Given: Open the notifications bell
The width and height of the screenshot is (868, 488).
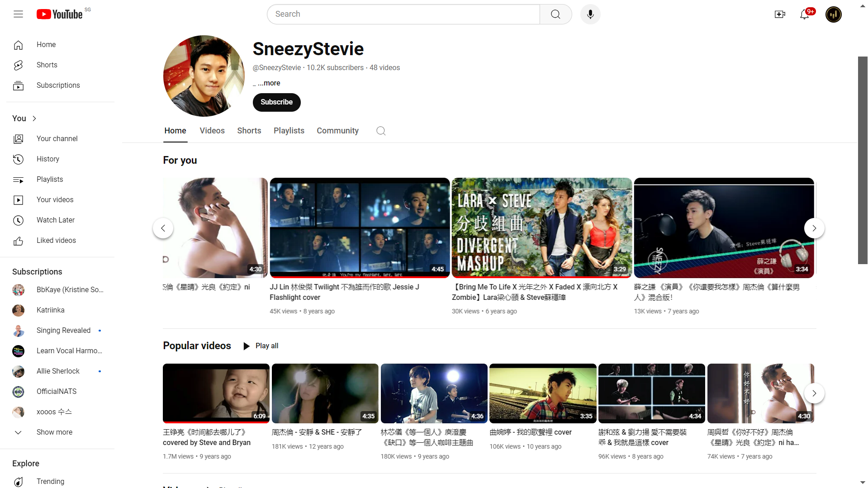Looking at the screenshot, I should (805, 14).
